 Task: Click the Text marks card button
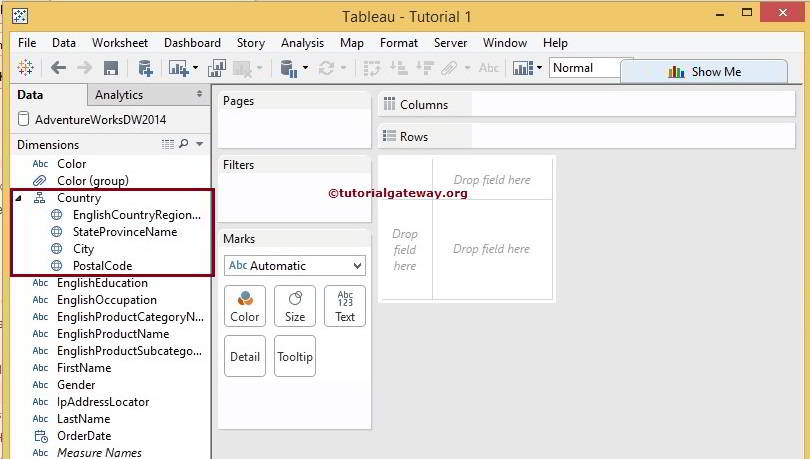[x=345, y=306]
